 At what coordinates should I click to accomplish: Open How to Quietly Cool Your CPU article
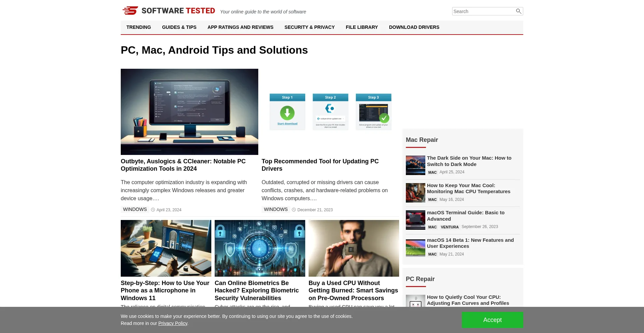468,300
